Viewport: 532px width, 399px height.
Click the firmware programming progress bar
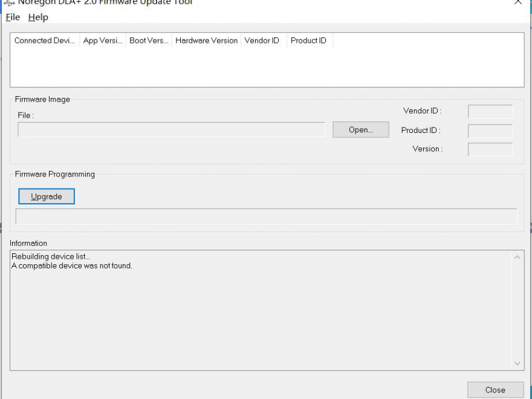pos(267,216)
